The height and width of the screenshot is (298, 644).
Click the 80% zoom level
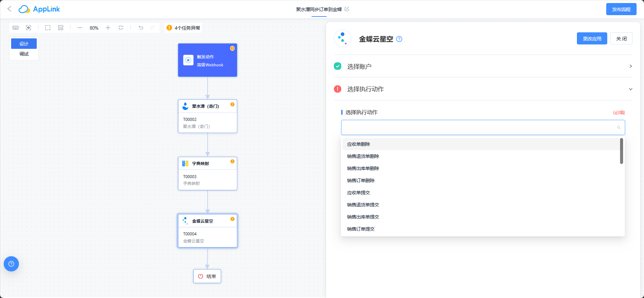point(94,28)
